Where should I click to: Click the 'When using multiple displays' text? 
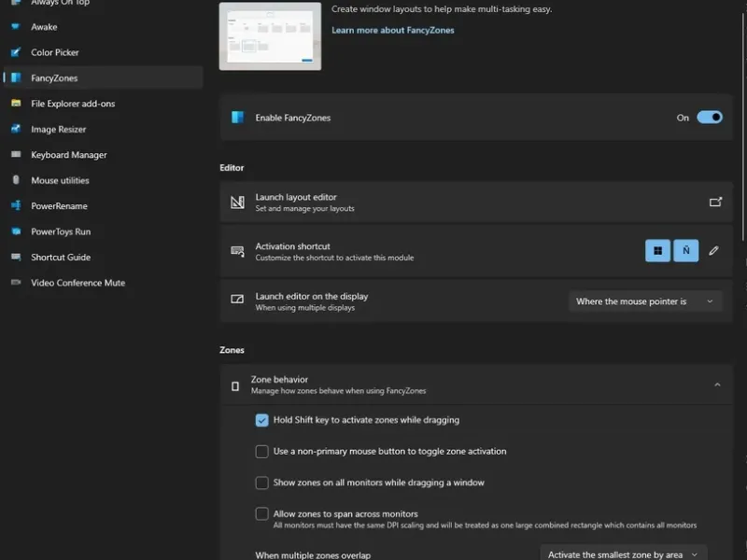click(x=305, y=308)
